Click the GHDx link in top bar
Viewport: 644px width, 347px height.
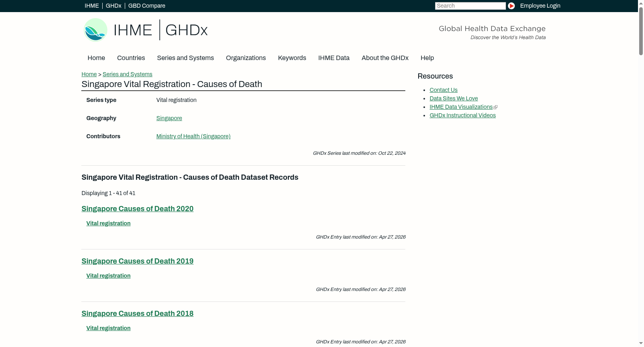click(114, 6)
